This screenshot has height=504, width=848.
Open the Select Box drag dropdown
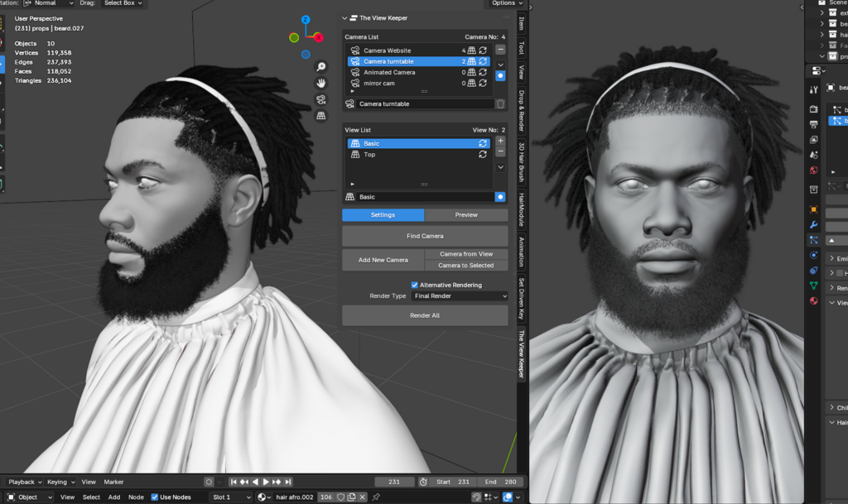(x=123, y=3)
